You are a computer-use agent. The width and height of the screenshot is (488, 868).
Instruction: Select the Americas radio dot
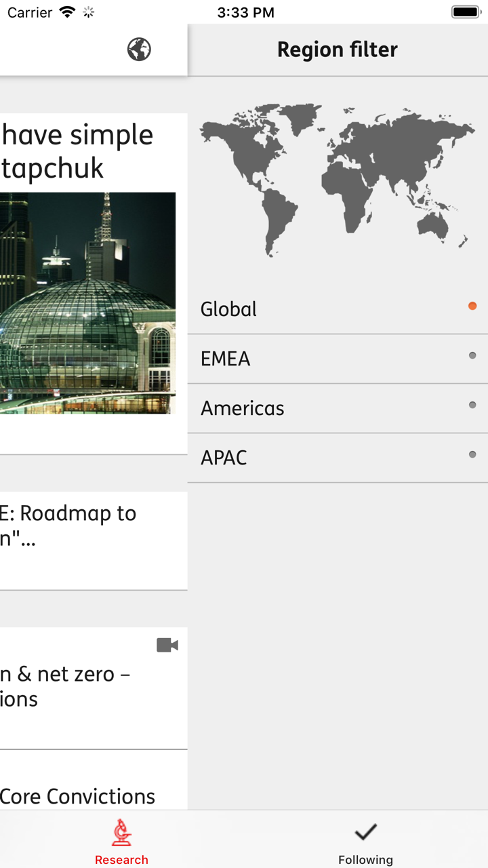[x=472, y=406]
